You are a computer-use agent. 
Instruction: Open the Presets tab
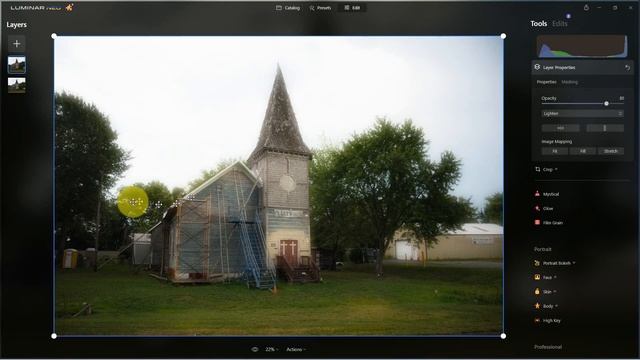click(x=320, y=8)
